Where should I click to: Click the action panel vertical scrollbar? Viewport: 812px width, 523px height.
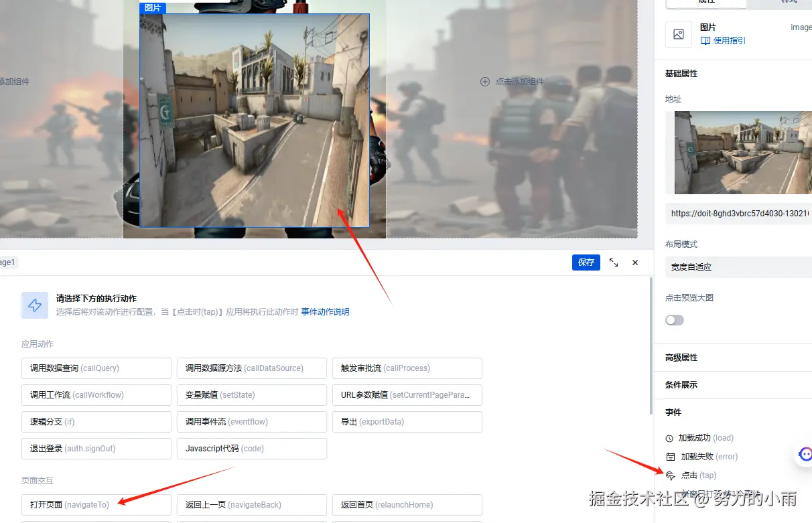(651, 346)
